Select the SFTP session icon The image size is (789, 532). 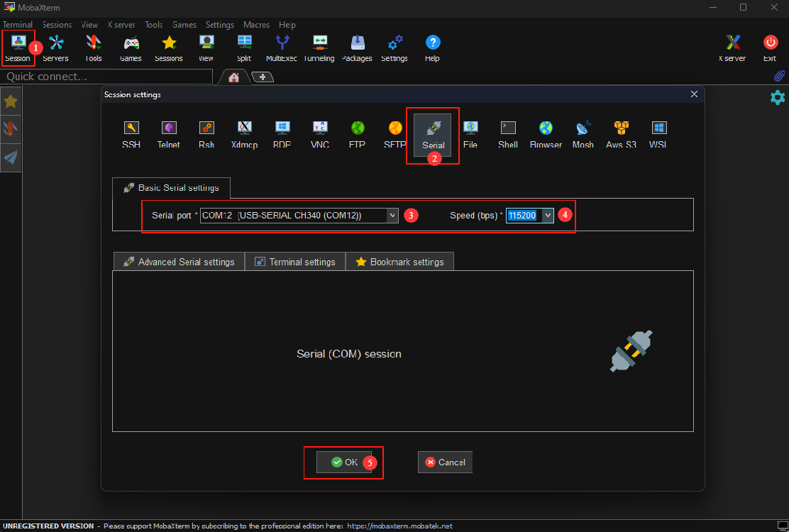pos(395,133)
